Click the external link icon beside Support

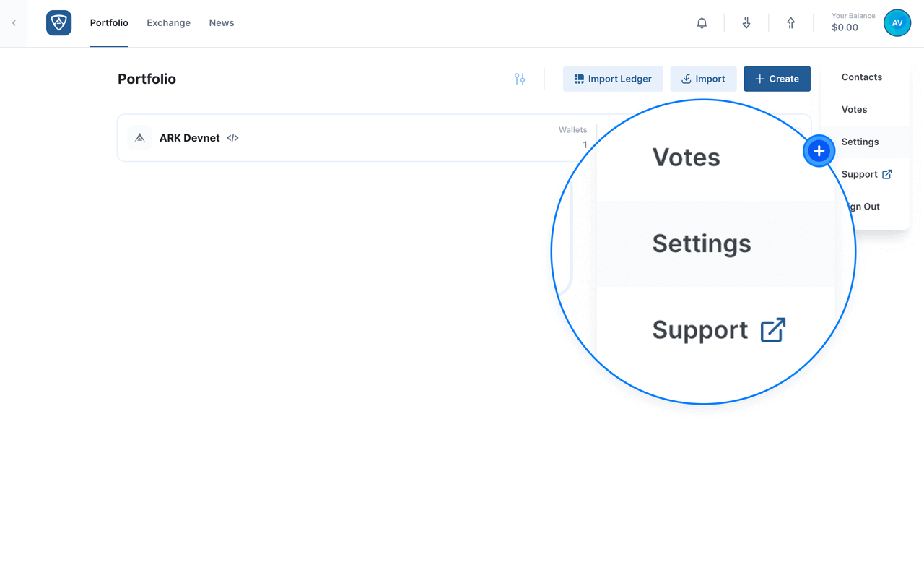[x=887, y=174]
